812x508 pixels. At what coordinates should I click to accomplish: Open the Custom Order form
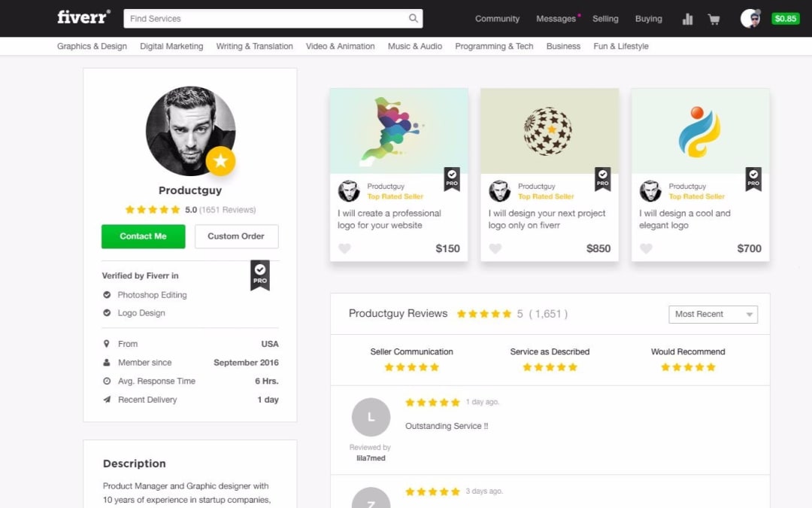point(236,236)
